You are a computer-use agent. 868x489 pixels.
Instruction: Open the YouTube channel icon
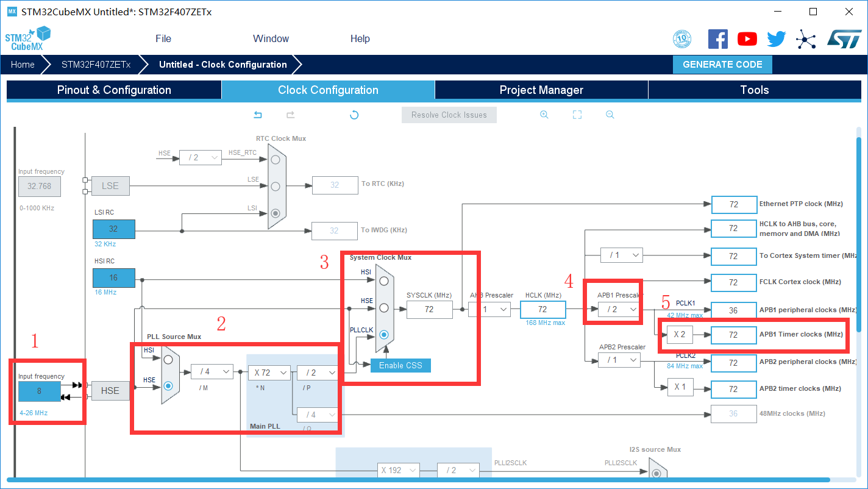tap(747, 39)
